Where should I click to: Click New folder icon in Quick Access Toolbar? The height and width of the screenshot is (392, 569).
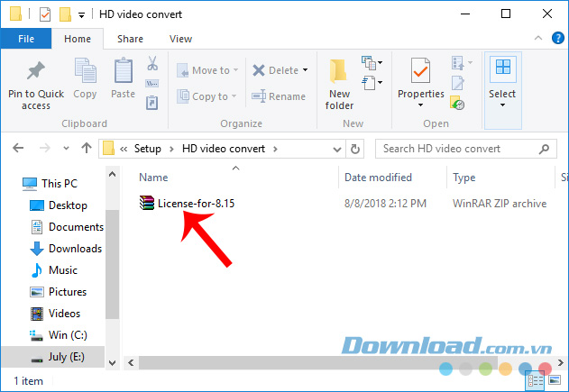[65, 14]
